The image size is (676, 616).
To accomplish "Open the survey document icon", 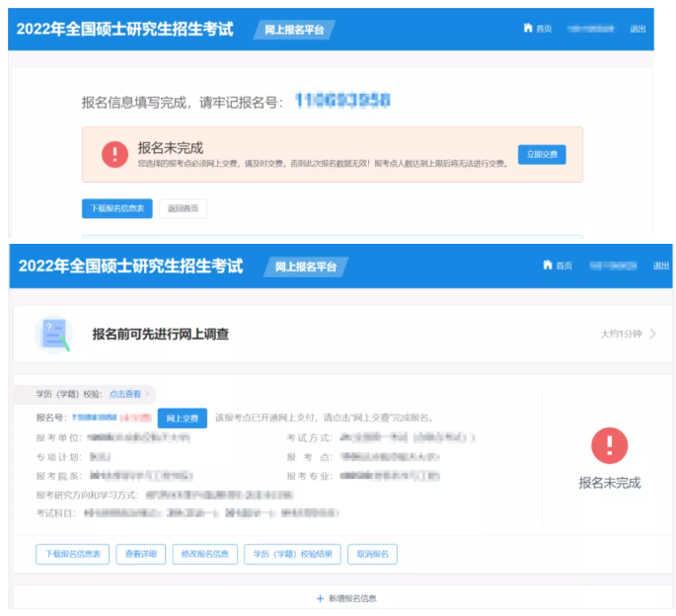I will click(53, 334).
